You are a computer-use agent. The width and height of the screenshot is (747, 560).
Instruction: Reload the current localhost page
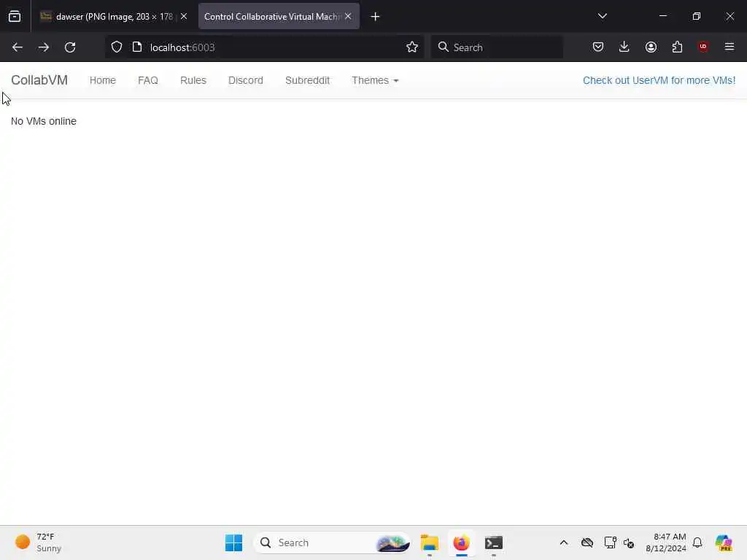(x=70, y=47)
